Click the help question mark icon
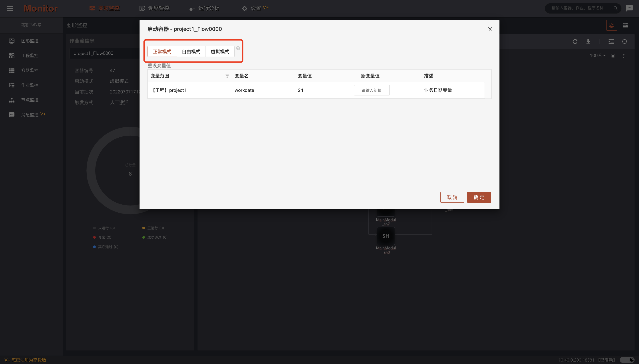Image resolution: width=639 pixels, height=364 pixels. (x=238, y=48)
